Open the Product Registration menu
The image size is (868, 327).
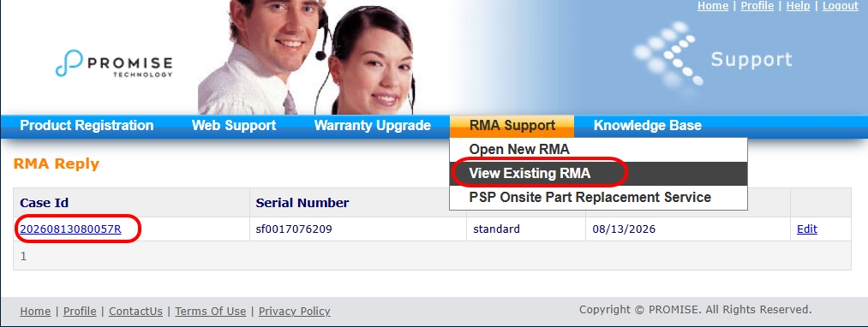87,126
